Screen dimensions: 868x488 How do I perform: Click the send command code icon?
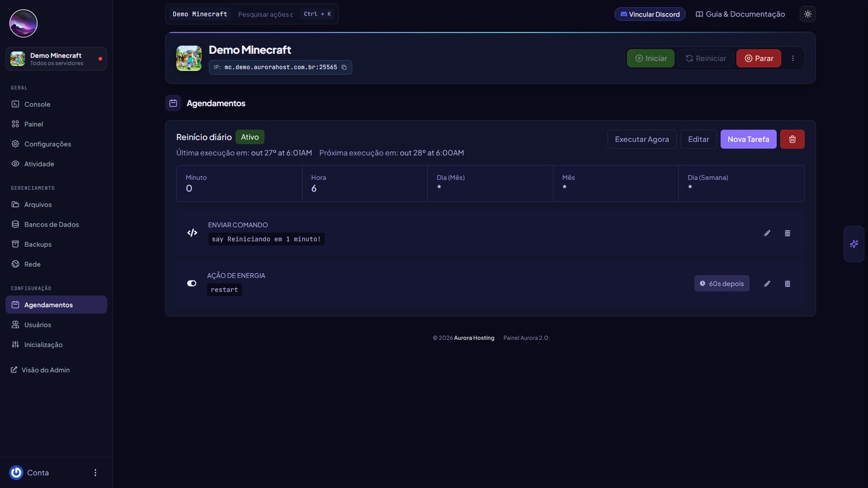click(192, 233)
